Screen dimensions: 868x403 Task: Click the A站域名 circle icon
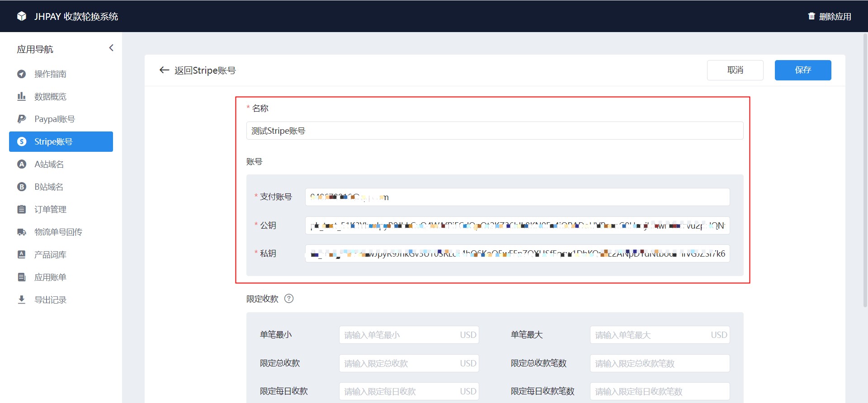tap(21, 164)
